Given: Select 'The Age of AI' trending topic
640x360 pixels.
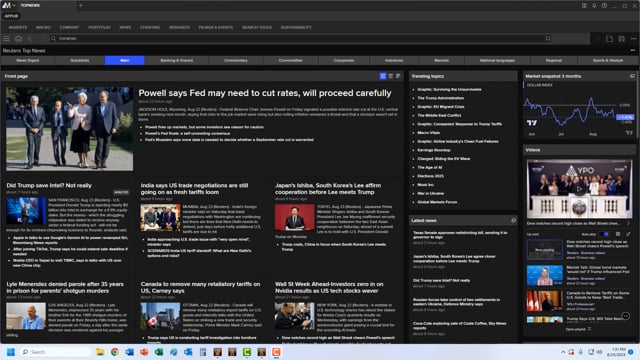Looking at the screenshot, I should coord(429,167).
